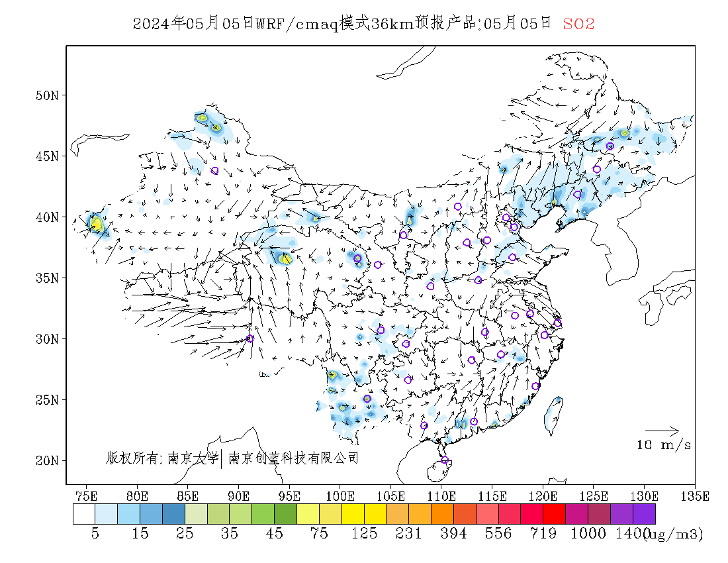Click the legend value 125
The height and width of the screenshot is (563, 728).
pyautogui.click(x=364, y=533)
